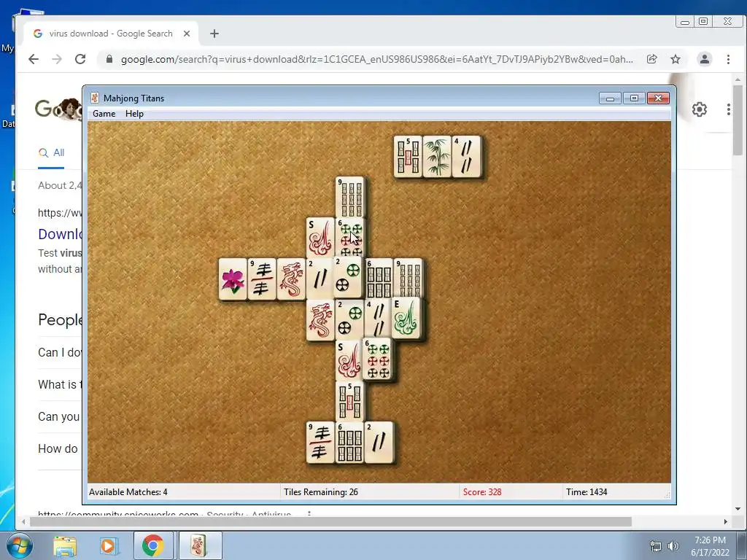Image resolution: width=747 pixels, height=560 pixels.
Task: Open Google quick settings gear
Action: [700, 109]
